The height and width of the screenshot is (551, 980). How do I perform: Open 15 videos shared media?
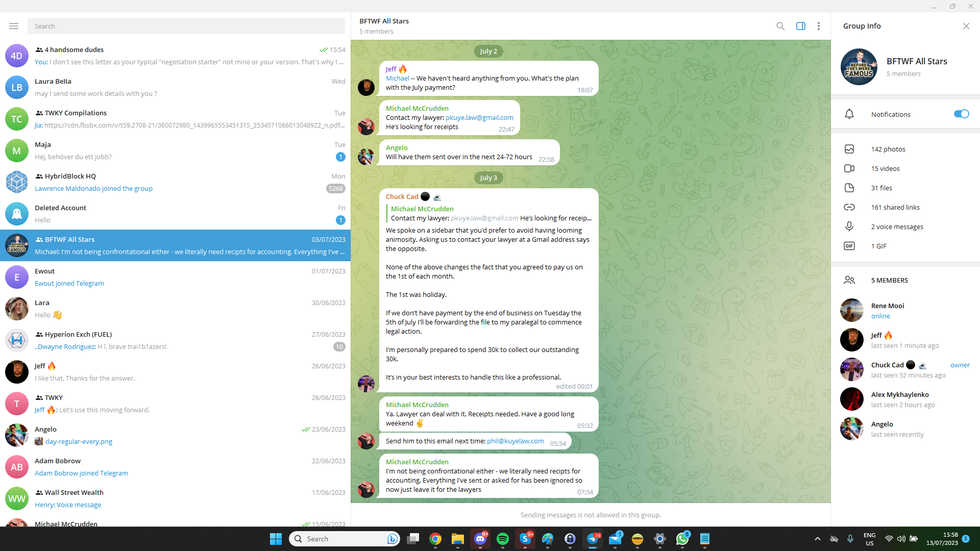click(x=885, y=168)
